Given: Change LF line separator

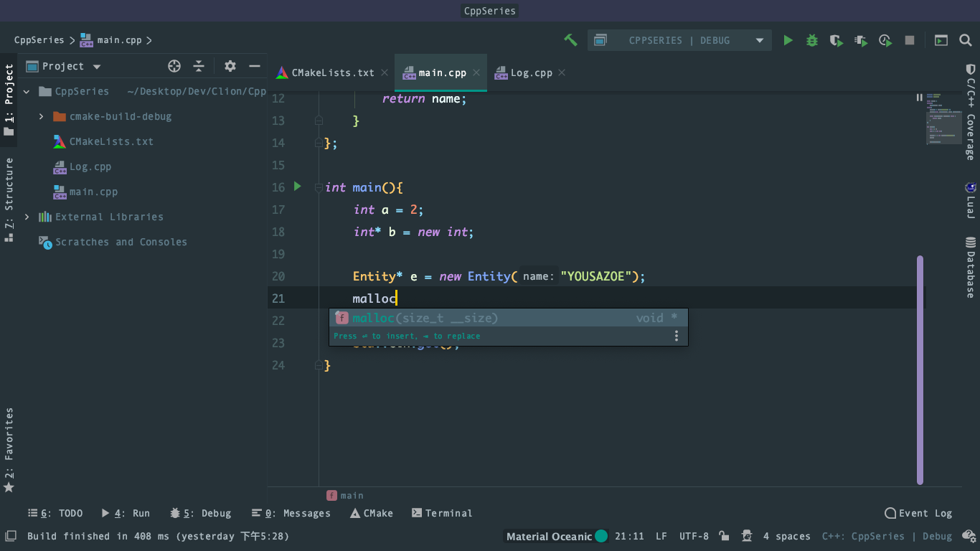Looking at the screenshot, I should click(661, 536).
